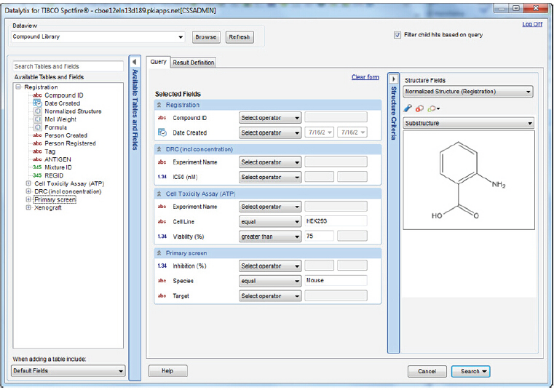This screenshot has width=554, height=391.
Task: Open the Inhibition (%) operator dropdown
Action: point(270,266)
